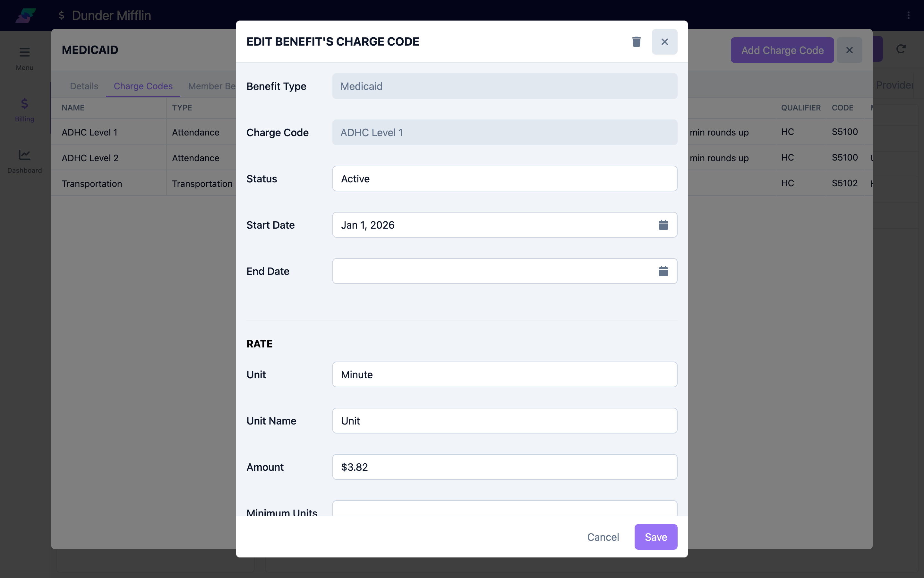Click the dollar icon beside Dunder Mifflin

click(x=61, y=15)
